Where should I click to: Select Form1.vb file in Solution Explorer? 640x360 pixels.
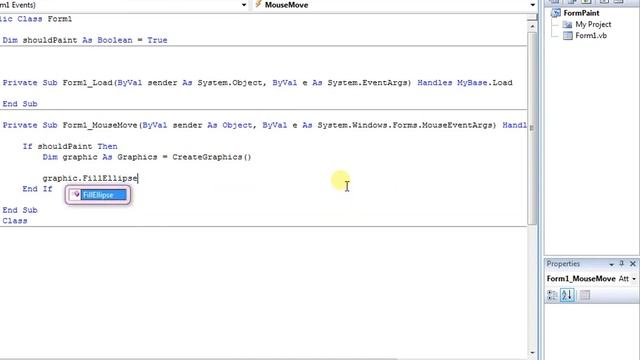click(x=591, y=36)
